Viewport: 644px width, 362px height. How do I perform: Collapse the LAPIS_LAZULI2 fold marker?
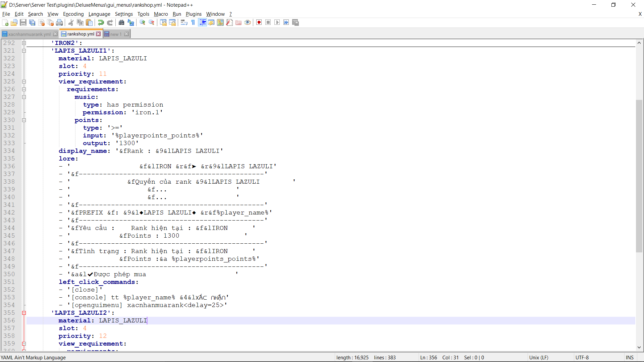(24, 313)
